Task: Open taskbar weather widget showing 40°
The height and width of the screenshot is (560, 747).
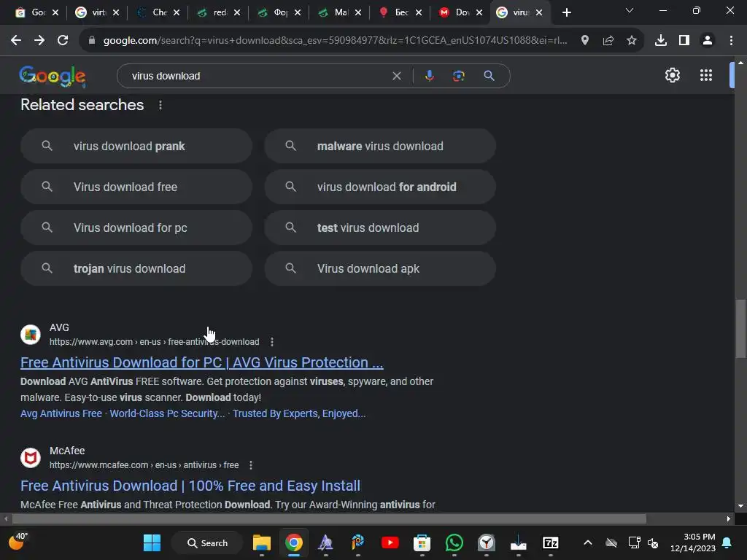Action: 18,542
